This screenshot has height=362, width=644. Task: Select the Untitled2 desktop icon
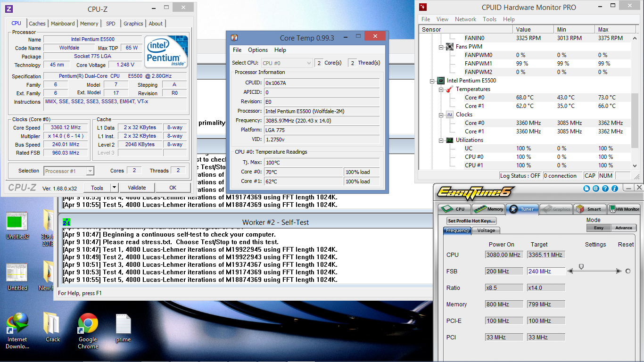(17, 226)
